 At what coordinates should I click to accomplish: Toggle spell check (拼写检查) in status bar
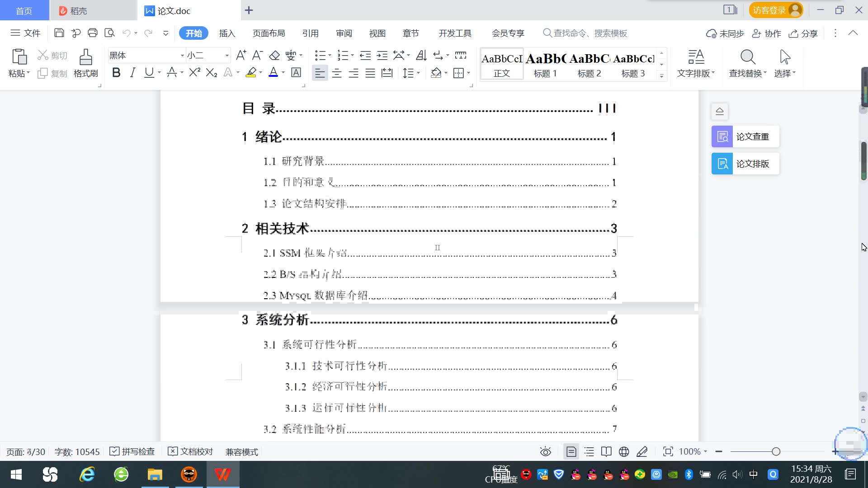(132, 451)
